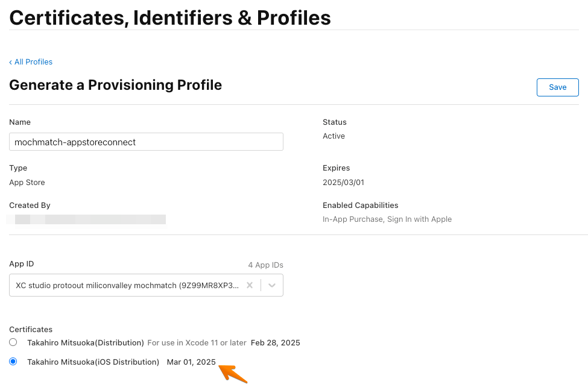Click the Active status text
The image size is (588, 390).
pos(334,136)
